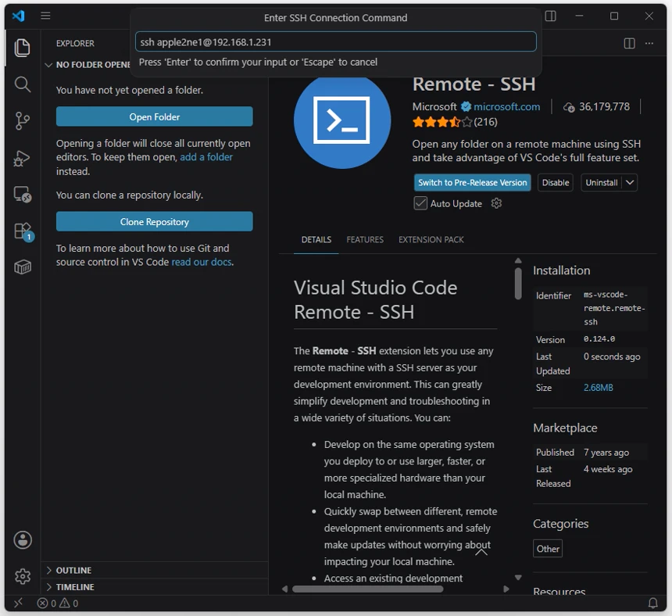The image size is (672, 616).
Task: Click the Uninstall button
Action: point(602,183)
